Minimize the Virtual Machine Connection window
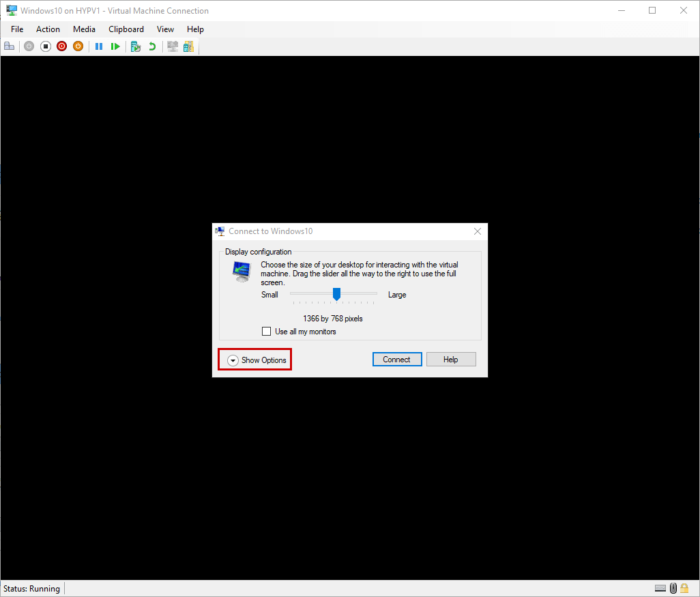 coord(622,10)
